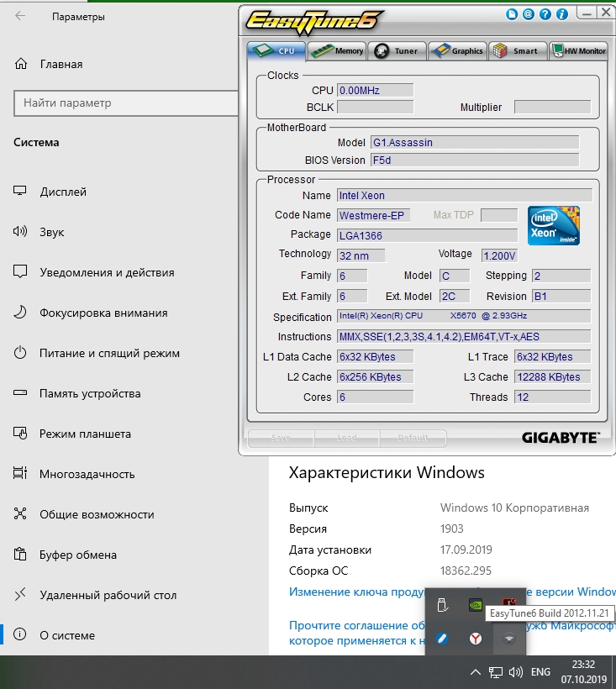616x689 pixels.
Task: Click the Intel Xeon inside logo
Action: (x=554, y=225)
